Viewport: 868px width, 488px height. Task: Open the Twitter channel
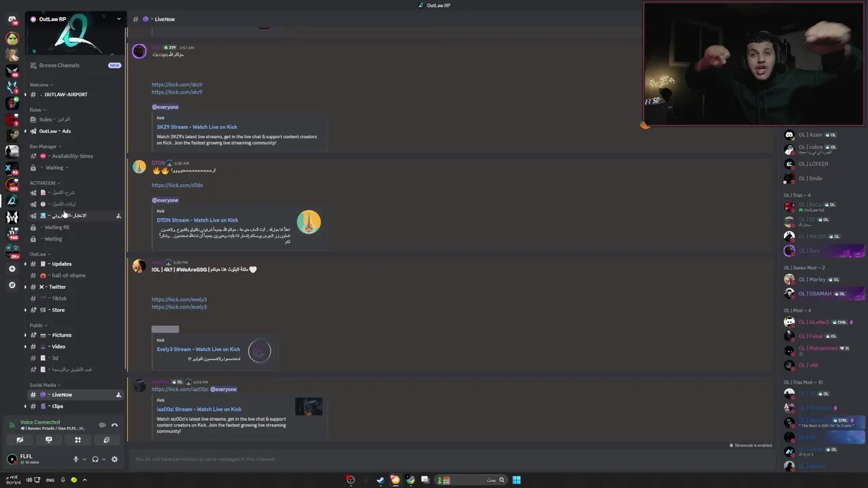point(75,287)
